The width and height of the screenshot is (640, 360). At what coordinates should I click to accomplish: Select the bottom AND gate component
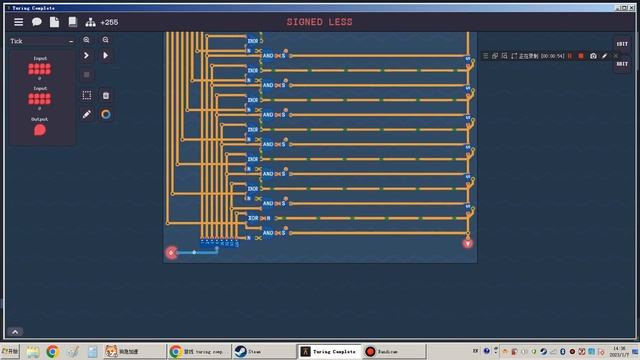point(268,233)
